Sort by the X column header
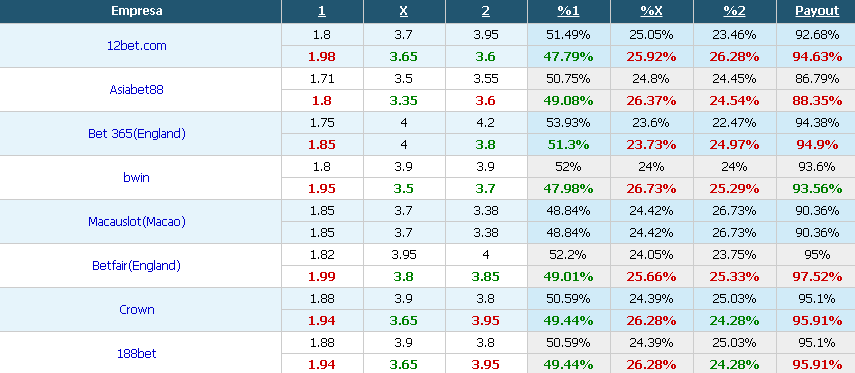This screenshot has height=373, width=855. pyautogui.click(x=404, y=11)
